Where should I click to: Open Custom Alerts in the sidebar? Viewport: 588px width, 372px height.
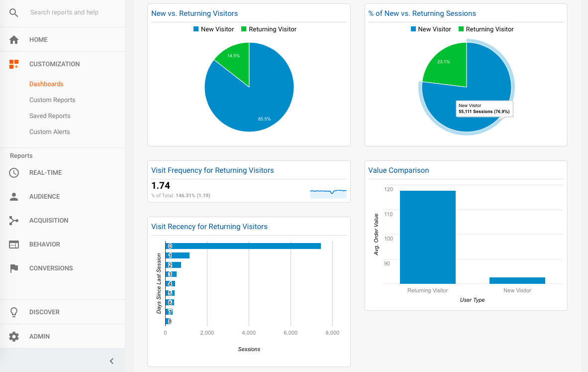50,132
